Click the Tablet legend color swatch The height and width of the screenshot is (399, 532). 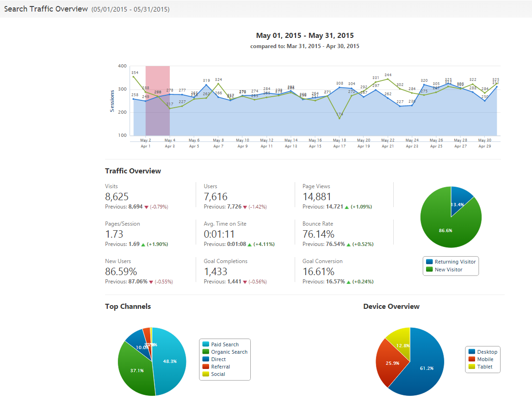471,367
